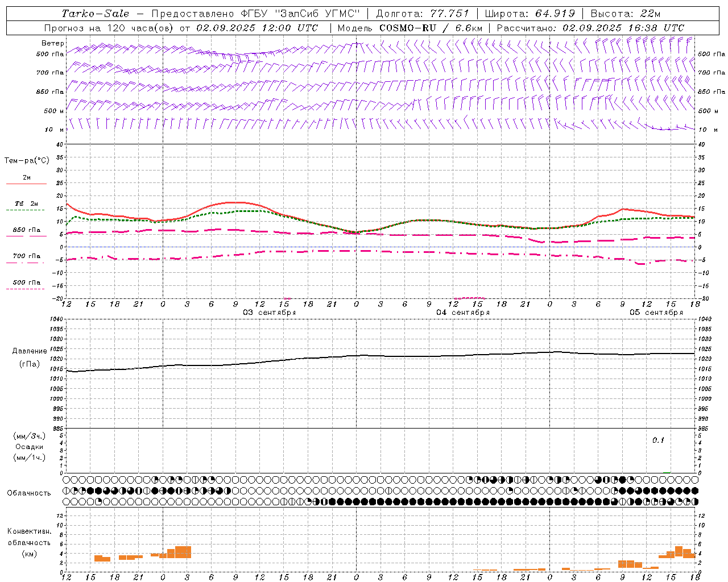This screenshot has width=728, height=582.
Task: Click the '(мм/1ч.)' precipitation unit label
Action: tap(30, 458)
